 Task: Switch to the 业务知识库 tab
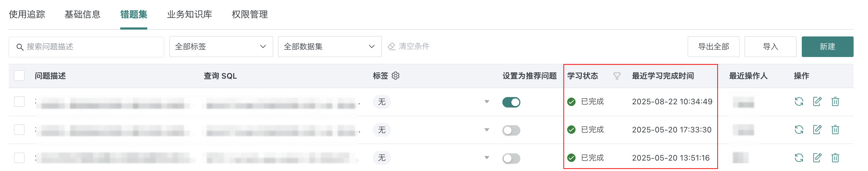click(x=189, y=14)
